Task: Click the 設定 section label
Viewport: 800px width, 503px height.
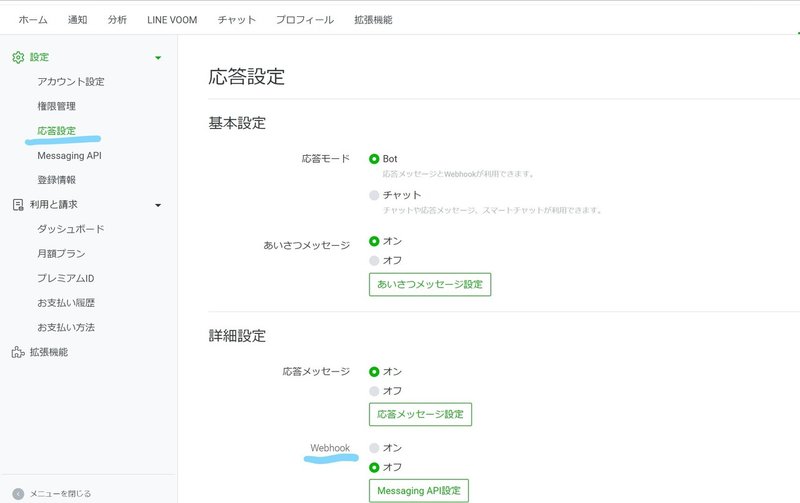Action: tap(39, 57)
